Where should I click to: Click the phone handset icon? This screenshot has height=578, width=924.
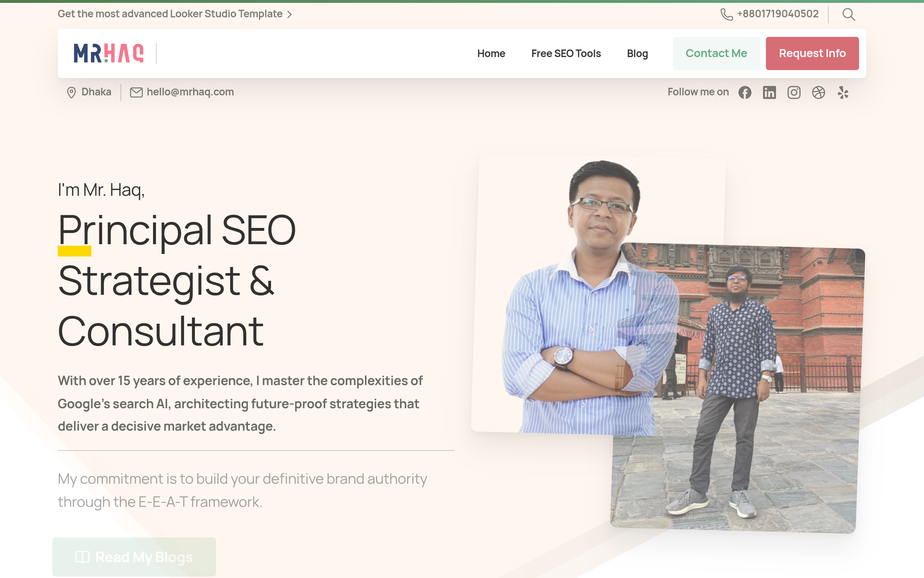click(x=726, y=14)
